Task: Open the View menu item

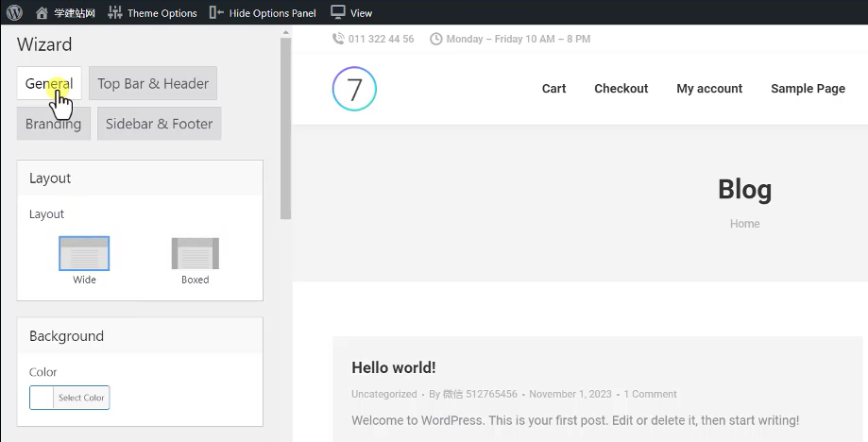Action: tap(351, 12)
